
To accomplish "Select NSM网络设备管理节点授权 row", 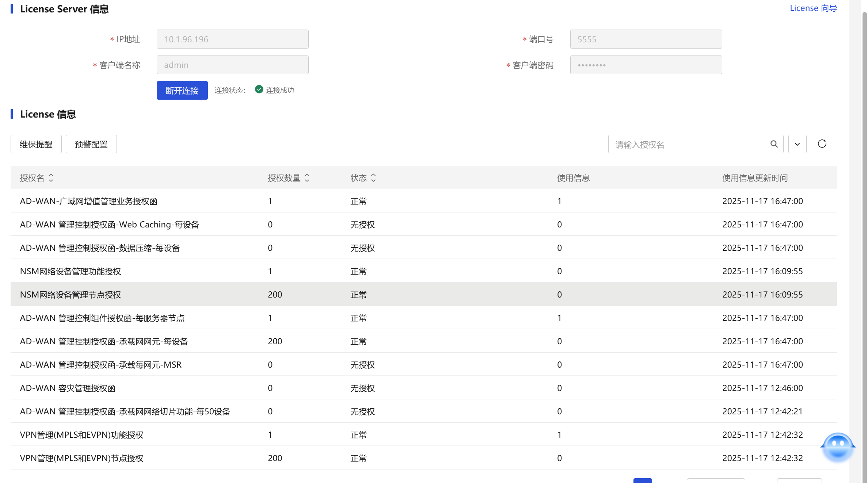I will pos(71,294).
